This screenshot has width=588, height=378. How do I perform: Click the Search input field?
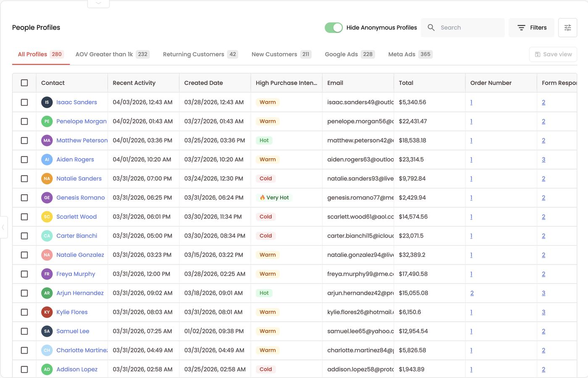coord(463,27)
